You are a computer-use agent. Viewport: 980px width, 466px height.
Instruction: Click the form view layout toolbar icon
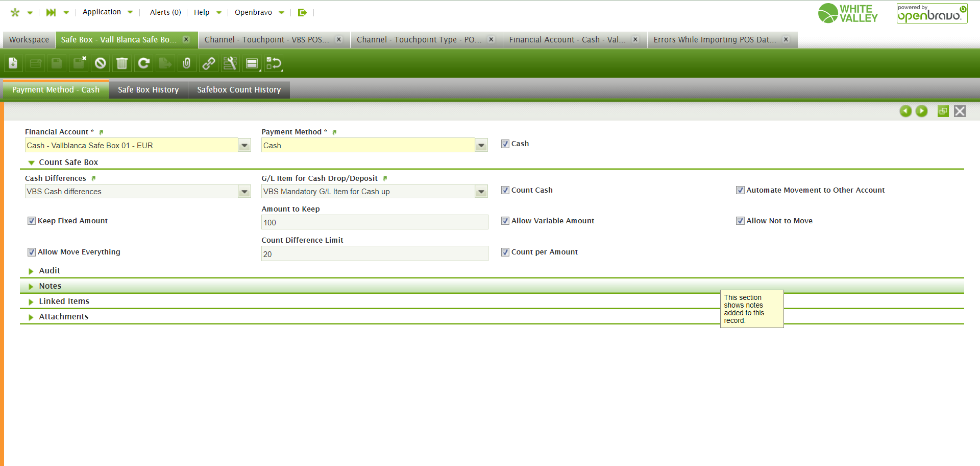pos(252,63)
